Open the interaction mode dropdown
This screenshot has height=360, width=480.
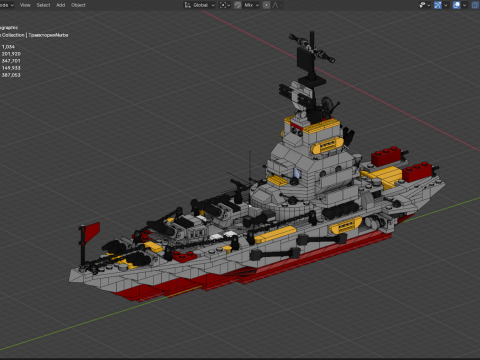[x=7, y=5]
